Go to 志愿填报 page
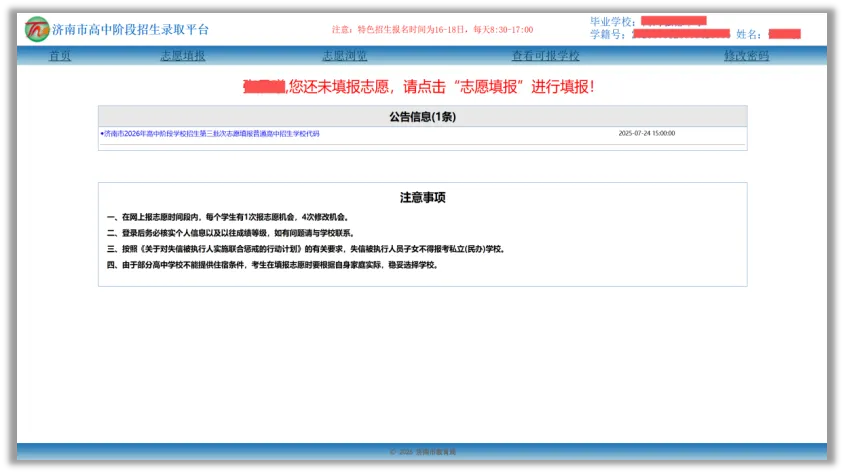Viewport: 844px width, 474px height. pos(182,55)
